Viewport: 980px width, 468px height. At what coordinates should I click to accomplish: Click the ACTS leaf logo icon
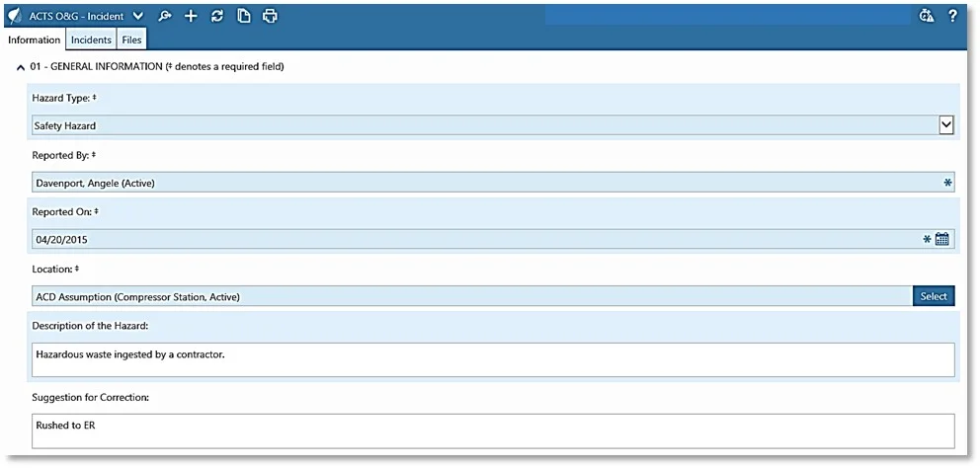pyautogui.click(x=15, y=16)
